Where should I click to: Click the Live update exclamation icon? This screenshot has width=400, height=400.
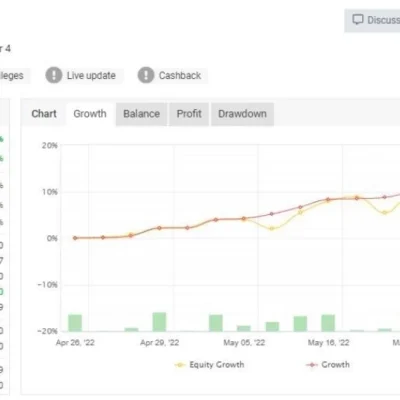[x=54, y=75]
